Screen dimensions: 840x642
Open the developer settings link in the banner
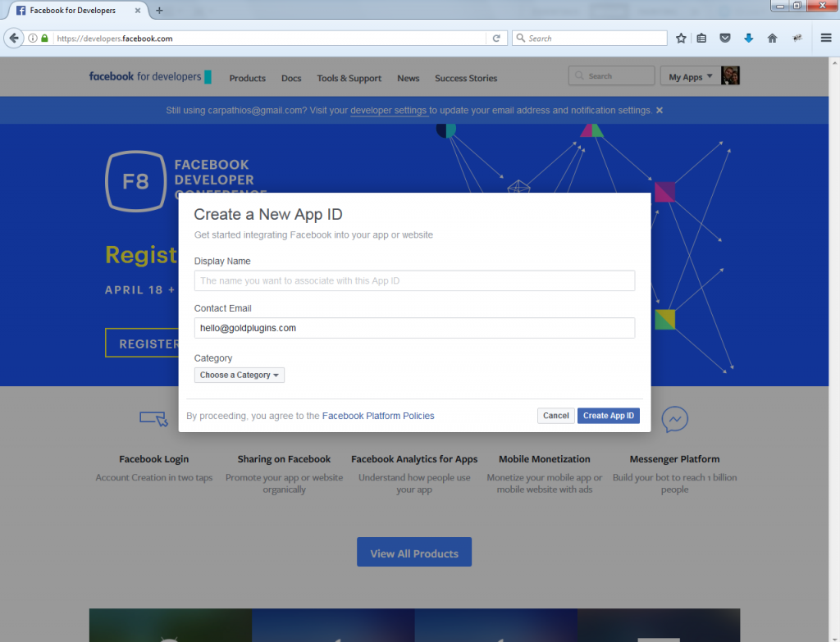(x=389, y=110)
